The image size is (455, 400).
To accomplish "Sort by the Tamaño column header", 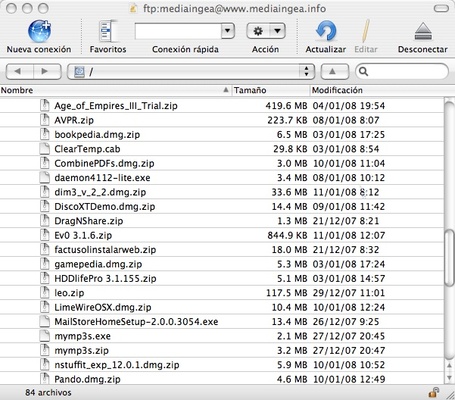I will (x=271, y=90).
